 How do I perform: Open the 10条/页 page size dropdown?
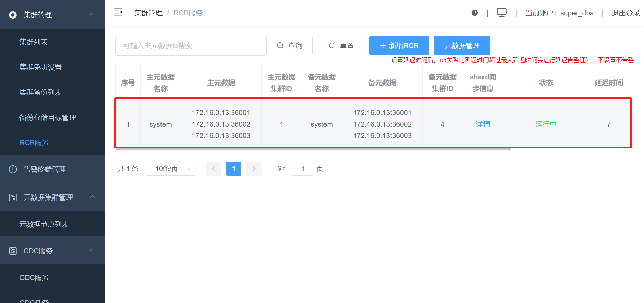[171, 169]
